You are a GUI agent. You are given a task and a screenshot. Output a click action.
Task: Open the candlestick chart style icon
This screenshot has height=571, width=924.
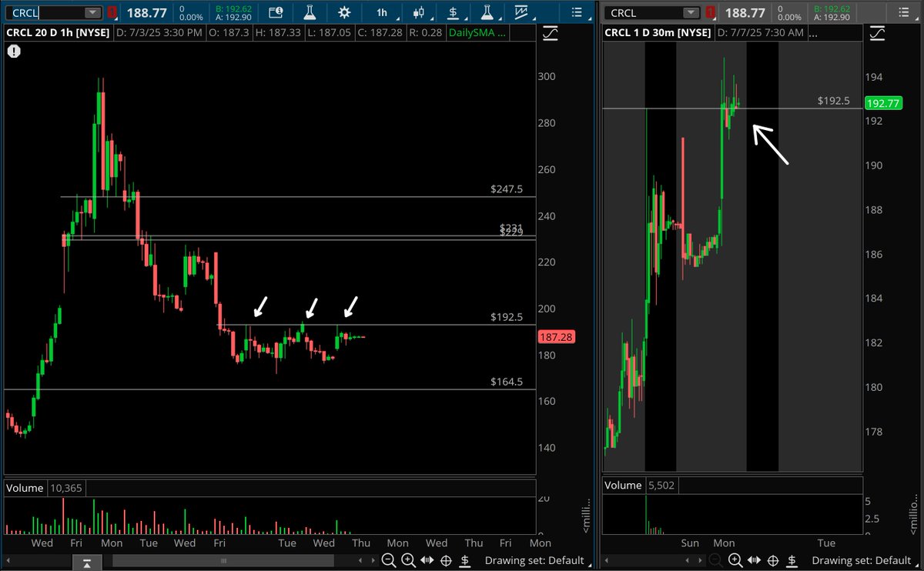(x=419, y=12)
